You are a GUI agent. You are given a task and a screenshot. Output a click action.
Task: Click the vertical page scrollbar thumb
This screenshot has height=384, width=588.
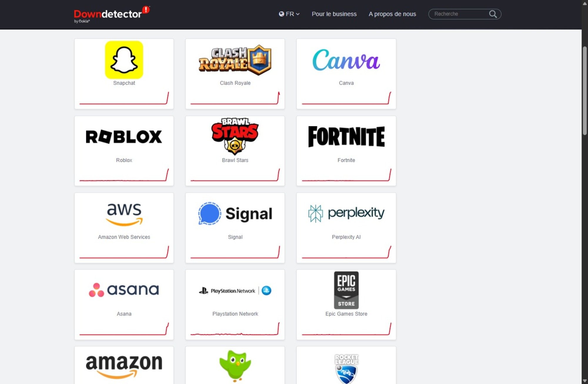click(585, 90)
